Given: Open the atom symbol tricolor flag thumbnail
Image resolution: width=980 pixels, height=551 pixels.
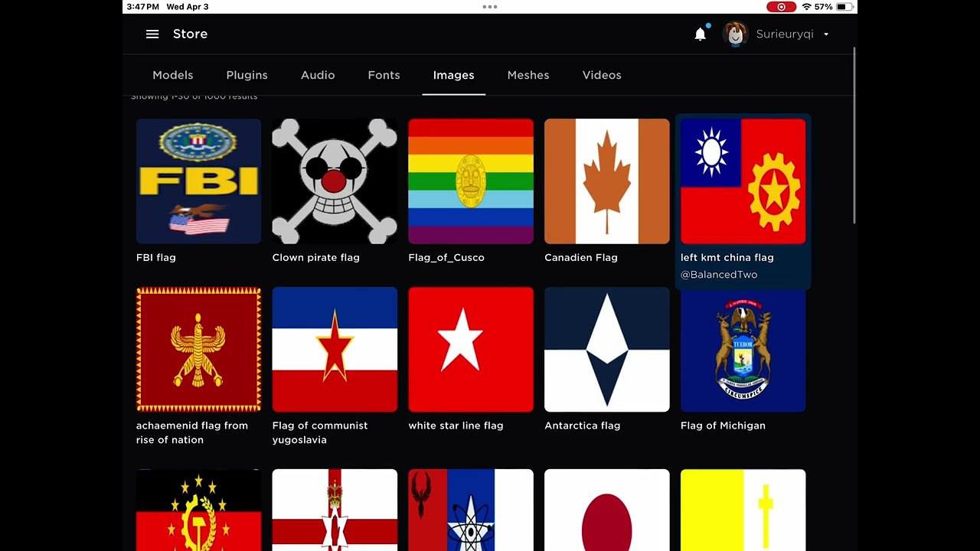Looking at the screenshot, I should click(x=471, y=510).
